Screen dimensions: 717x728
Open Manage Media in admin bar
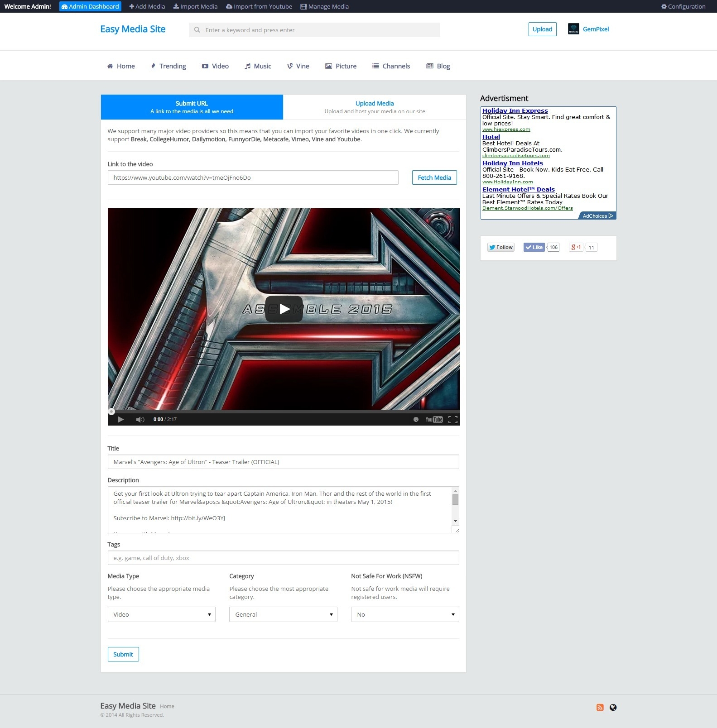(325, 6)
